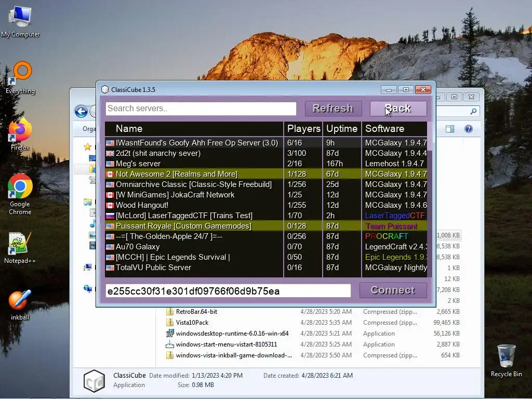The image size is (532, 399).
Task: Select Vista10Pack file name in Explorer
Action: click(x=192, y=322)
